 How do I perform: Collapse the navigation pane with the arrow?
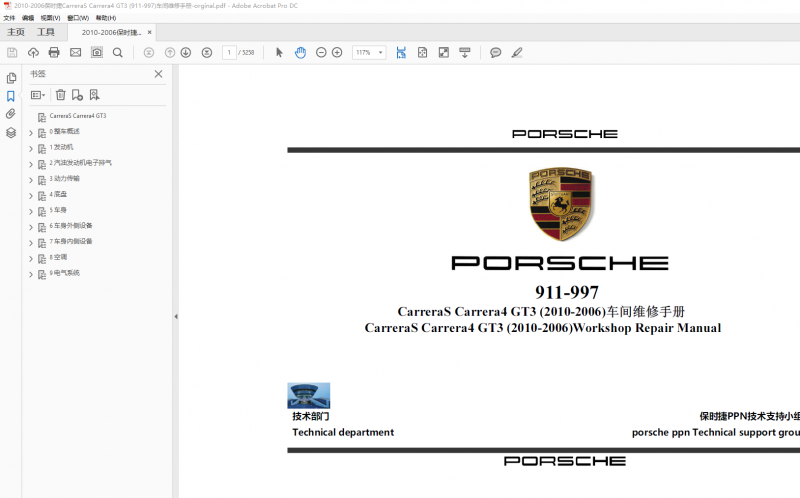[x=176, y=316]
